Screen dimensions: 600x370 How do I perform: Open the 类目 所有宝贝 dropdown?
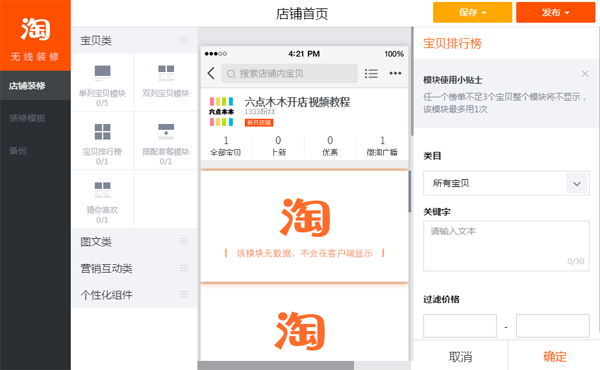(506, 183)
